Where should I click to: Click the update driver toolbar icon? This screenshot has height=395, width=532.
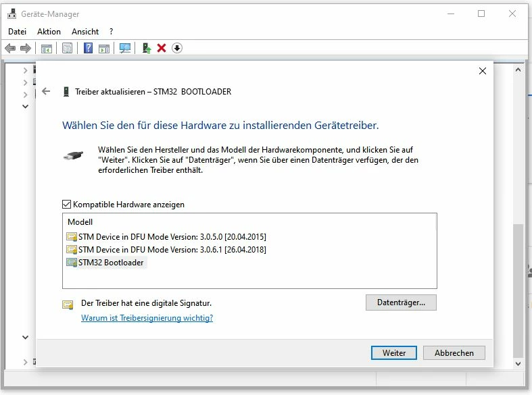coord(147,48)
